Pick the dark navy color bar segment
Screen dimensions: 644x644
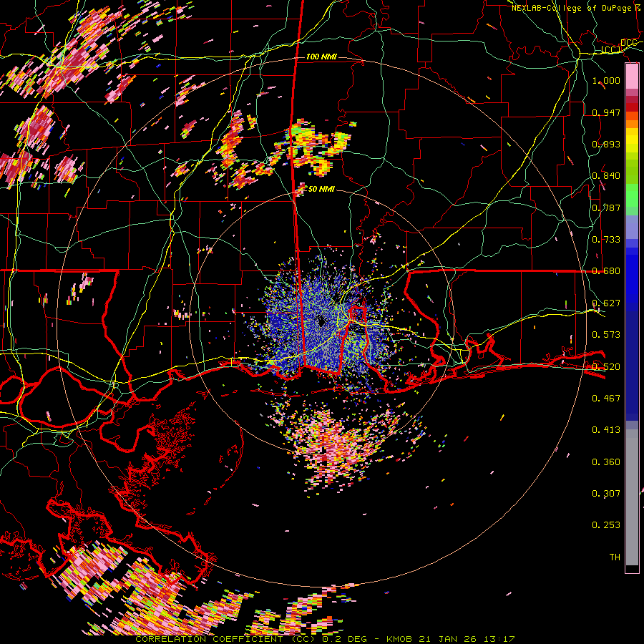(x=632, y=366)
